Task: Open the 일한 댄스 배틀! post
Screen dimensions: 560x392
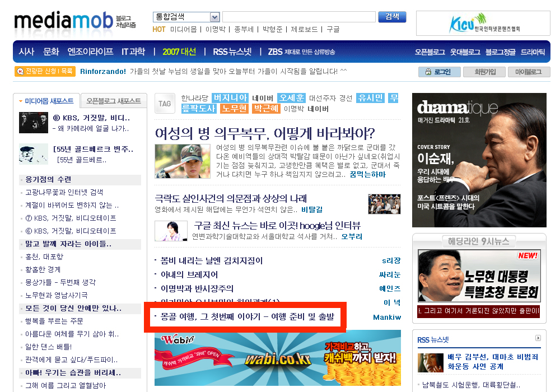Action: tap(48, 347)
